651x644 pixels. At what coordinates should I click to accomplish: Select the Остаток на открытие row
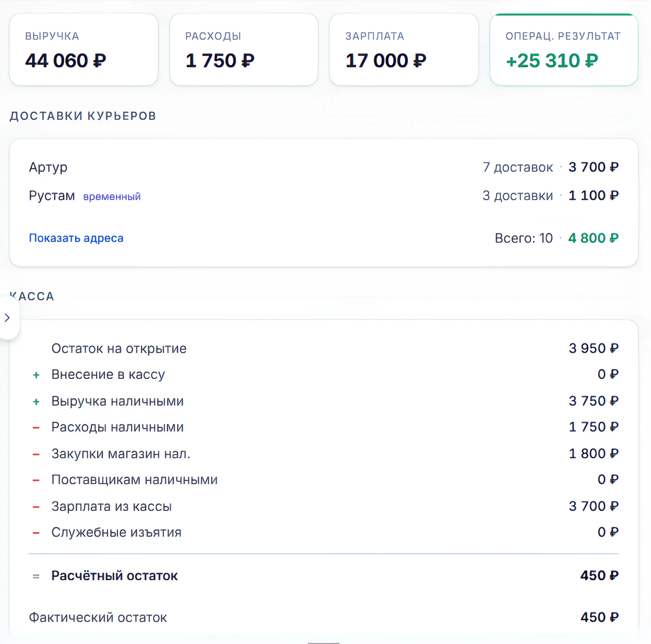point(324,348)
